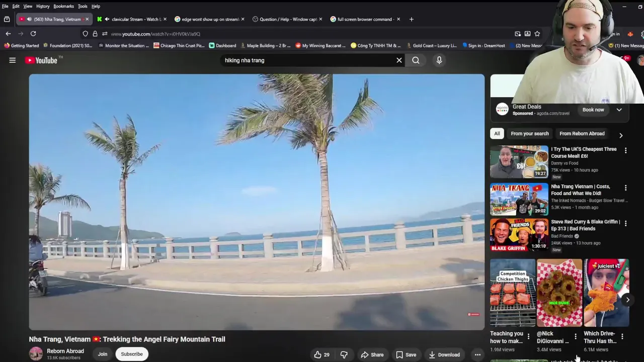Mute the clavicular Stream tab audio

(x=107, y=19)
